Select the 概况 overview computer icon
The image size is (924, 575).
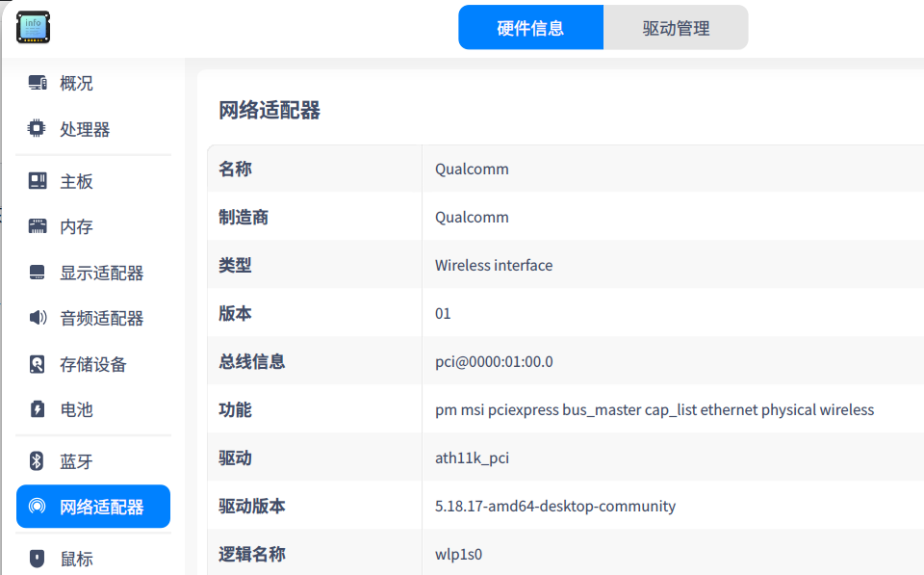point(38,83)
